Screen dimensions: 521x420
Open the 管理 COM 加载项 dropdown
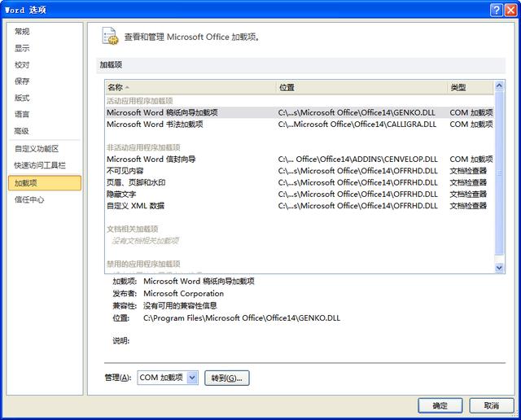[192, 378]
